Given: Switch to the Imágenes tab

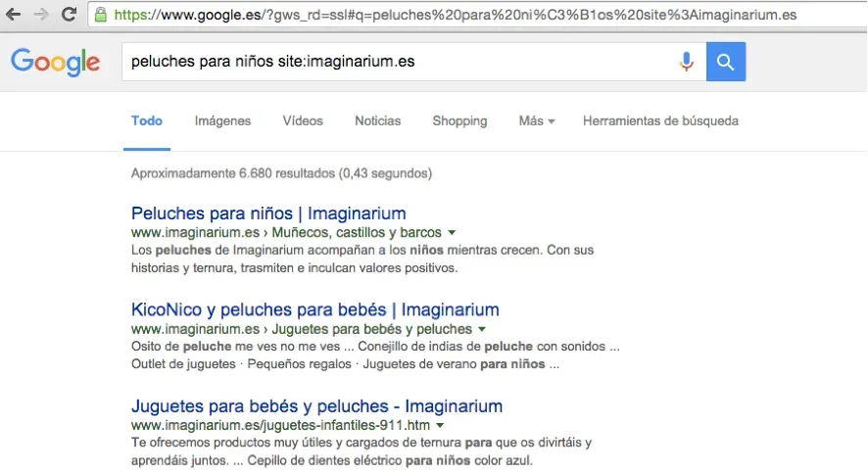Looking at the screenshot, I should [222, 120].
